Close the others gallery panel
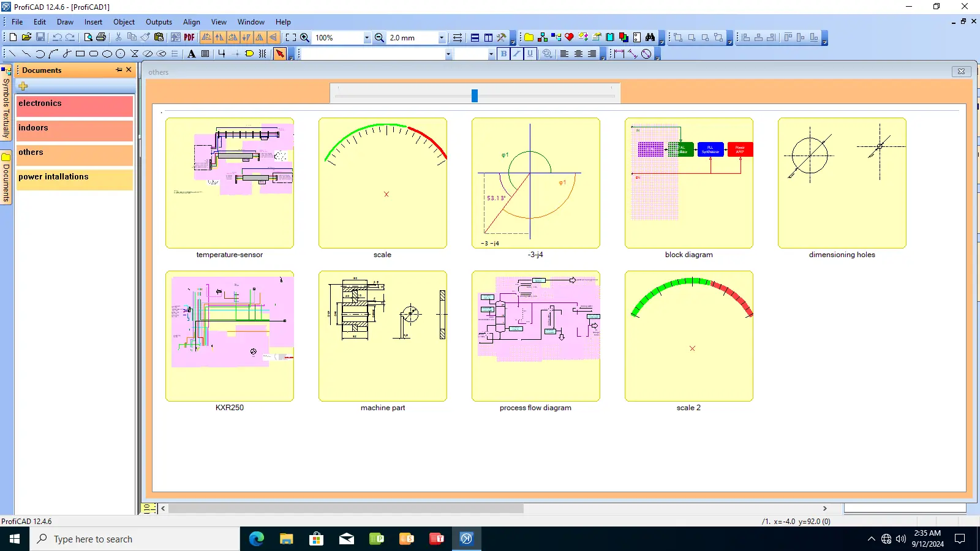The image size is (980, 551). tap(961, 72)
